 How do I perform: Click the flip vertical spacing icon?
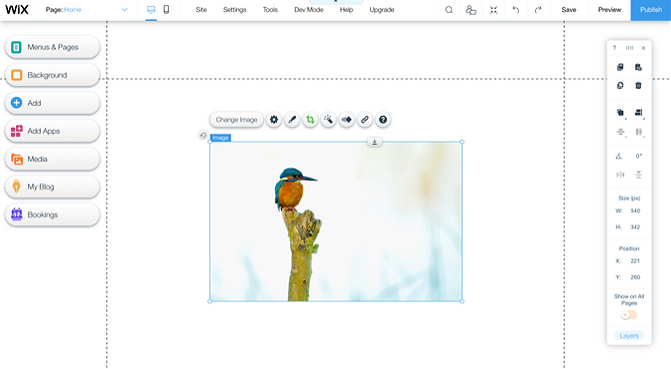pos(638,175)
